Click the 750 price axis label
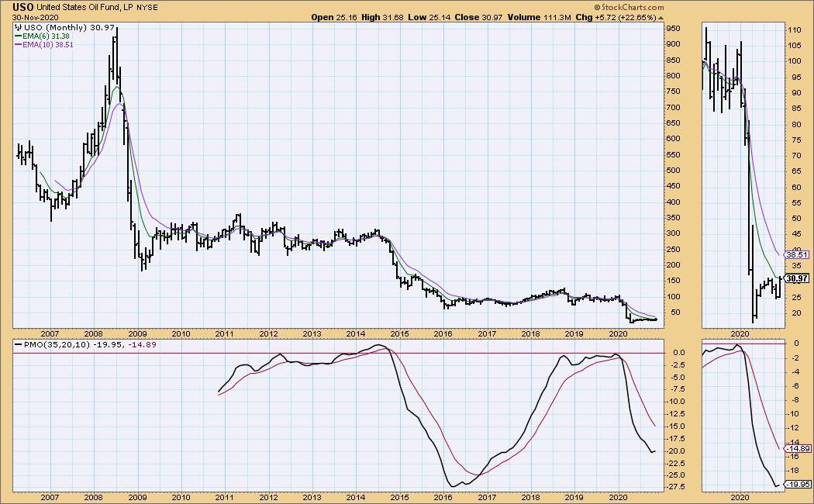The image size is (814, 504). [x=673, y=91]
